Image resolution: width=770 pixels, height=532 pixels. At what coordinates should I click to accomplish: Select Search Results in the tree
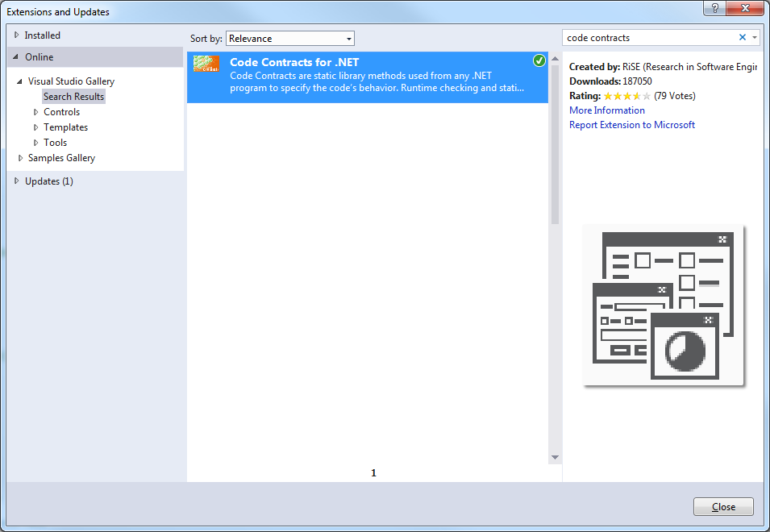pyautogui.click(x=73, y=97)
